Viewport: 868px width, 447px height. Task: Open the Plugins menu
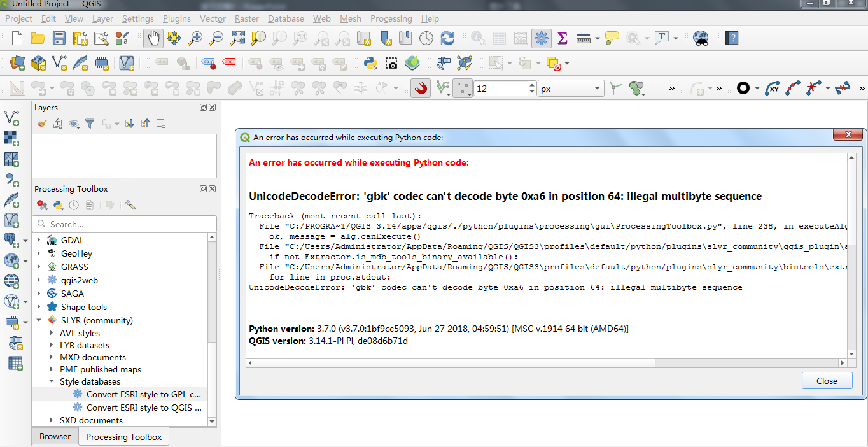(x=177, y=18)
